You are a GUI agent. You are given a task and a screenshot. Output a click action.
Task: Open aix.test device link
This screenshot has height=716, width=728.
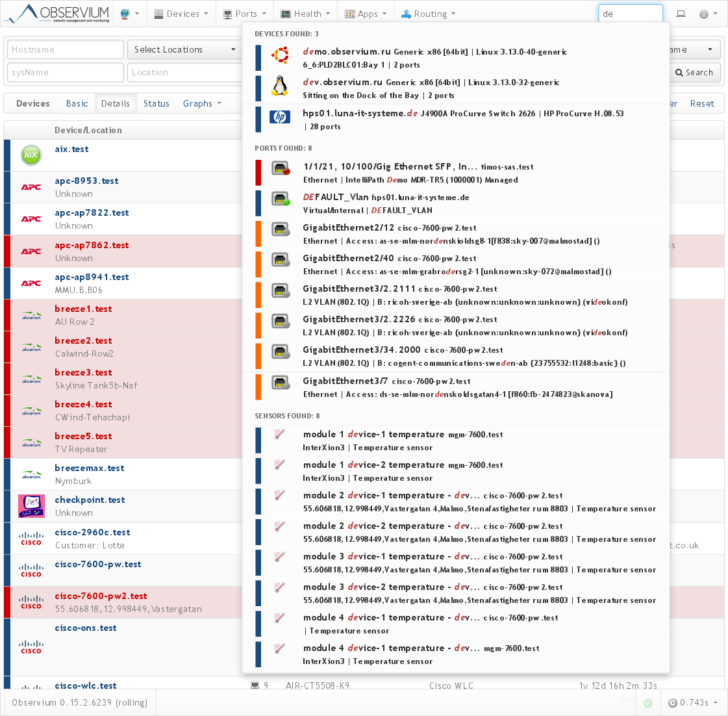[x=71, y=149]
